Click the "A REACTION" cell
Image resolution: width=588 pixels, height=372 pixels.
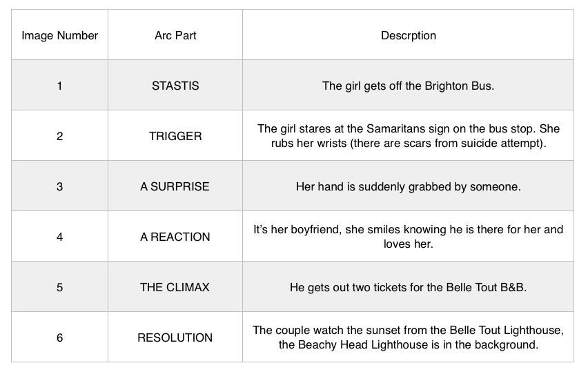(175, 237)
